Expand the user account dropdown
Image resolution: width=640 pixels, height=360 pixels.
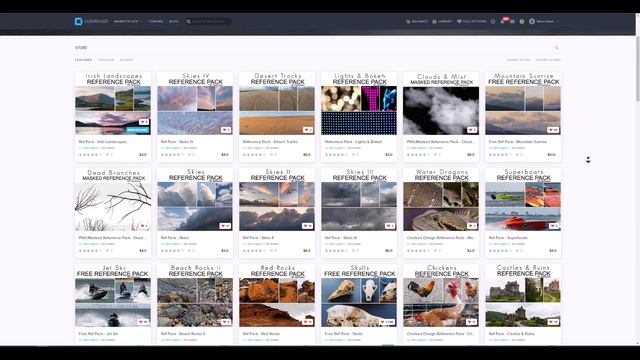(544, 22)
